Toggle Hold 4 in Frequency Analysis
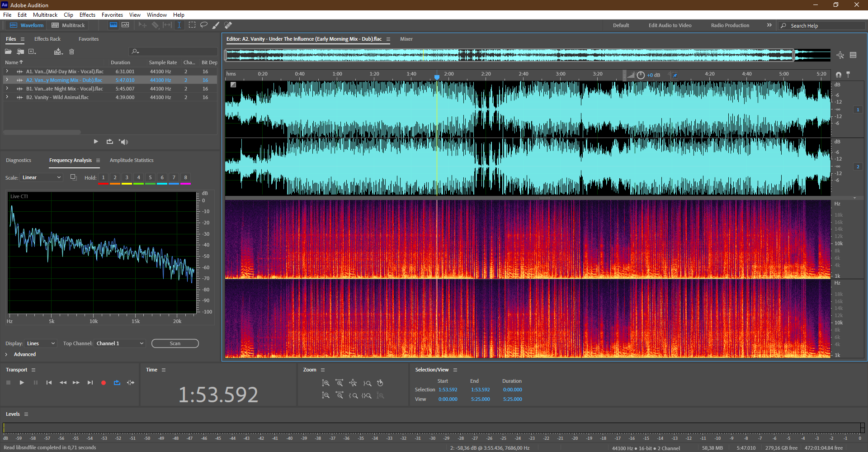The height and width of the screenshot is (452, 868). coord(139,178)
